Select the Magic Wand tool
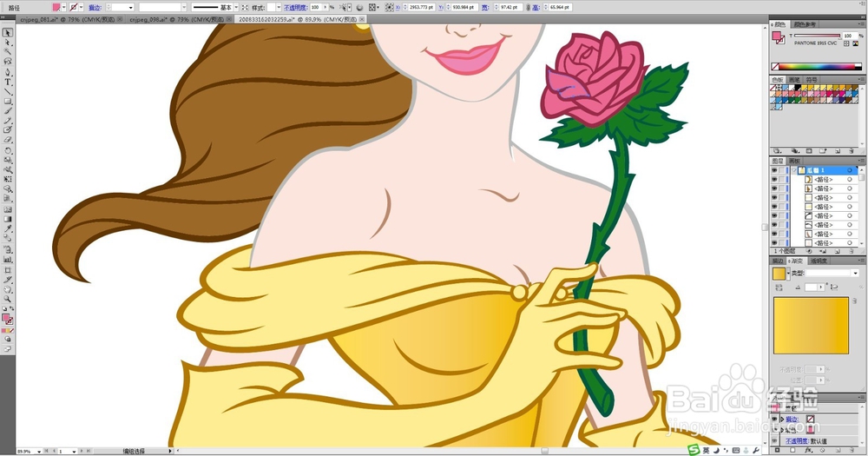The image size is (868, 456). [x=8, y=52]
